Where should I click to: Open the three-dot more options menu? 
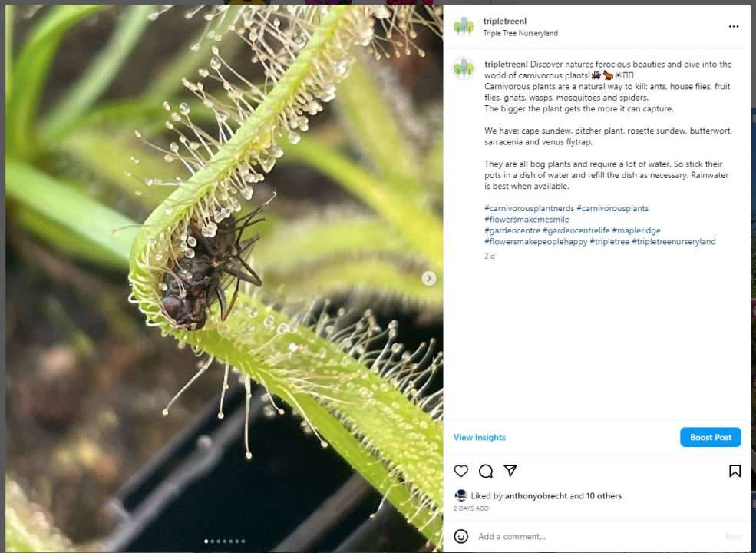(733, 27)
